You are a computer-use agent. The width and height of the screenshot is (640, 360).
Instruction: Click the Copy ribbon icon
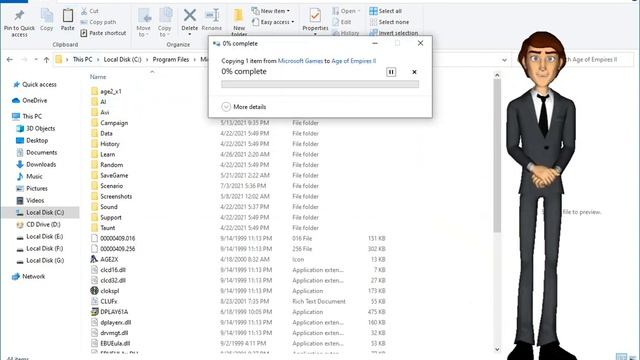(47, 16)
